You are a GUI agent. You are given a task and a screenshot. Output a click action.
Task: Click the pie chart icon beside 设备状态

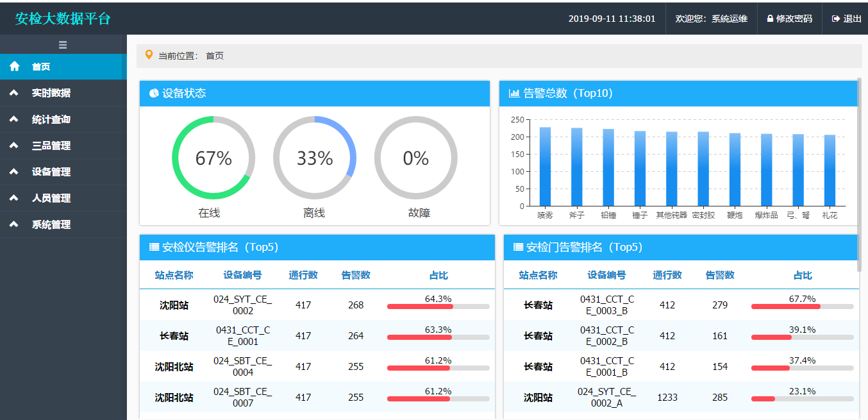[x=154, y=94]
